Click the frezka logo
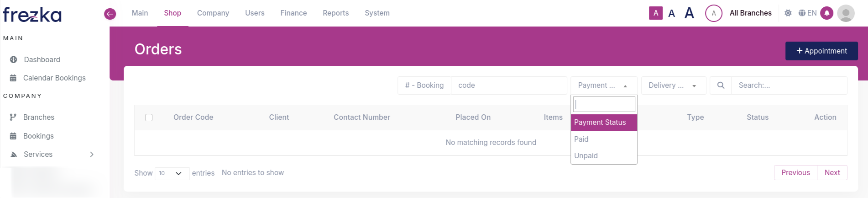This screenshot has height=198, width=868. pyautogui.click(x=32, y=14)
